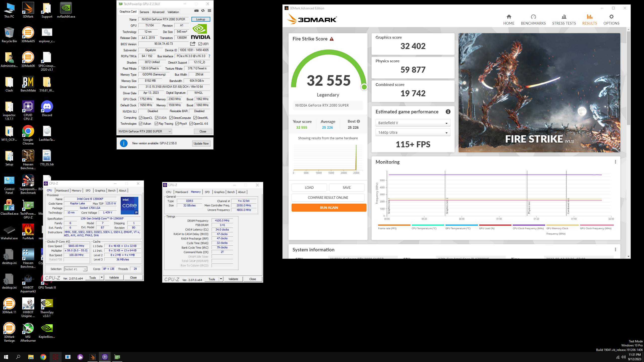Expand the Tools arrow in CPU-Z Memory window
The width and height of the screenshot is (644, 362).
[221, 279]
